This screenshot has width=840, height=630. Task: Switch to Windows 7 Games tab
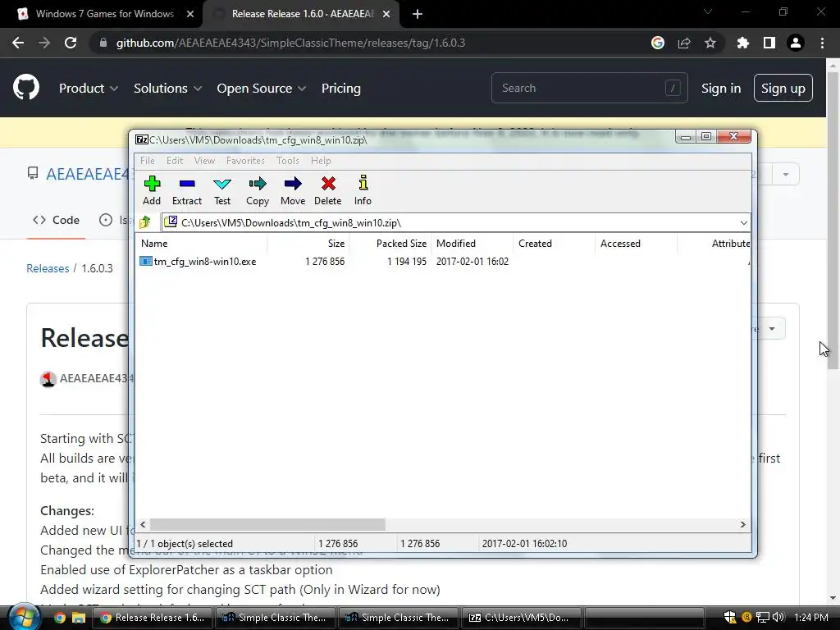click(102, 14)
